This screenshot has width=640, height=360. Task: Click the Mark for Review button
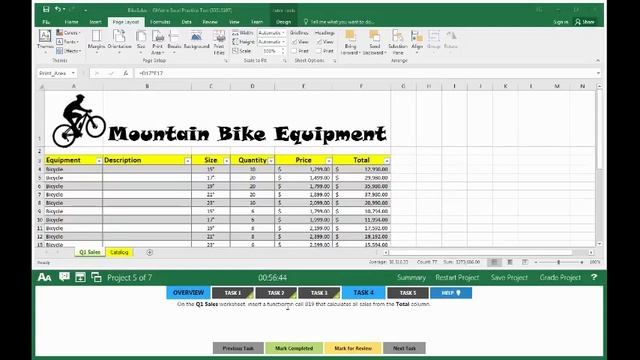point(353,348)
